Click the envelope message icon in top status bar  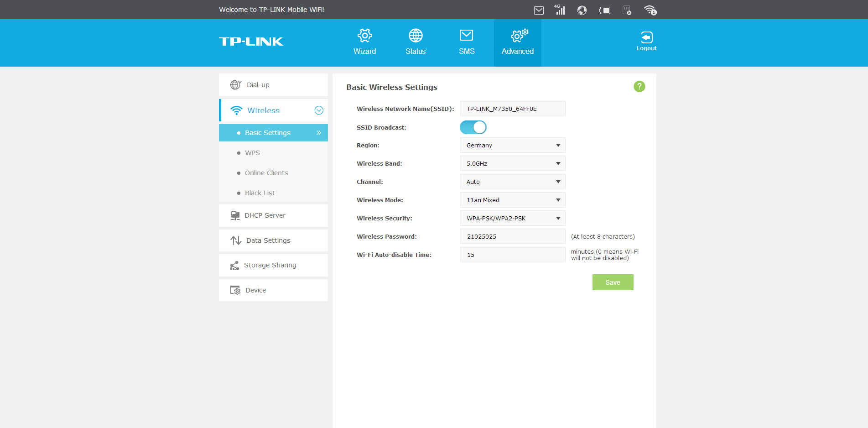539,10
